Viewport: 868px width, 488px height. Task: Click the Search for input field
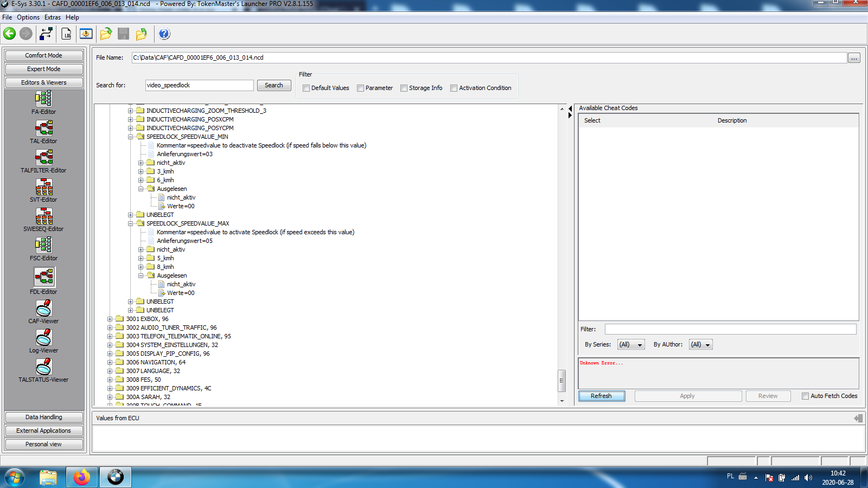pyautogui.click(x=199, y=85)
